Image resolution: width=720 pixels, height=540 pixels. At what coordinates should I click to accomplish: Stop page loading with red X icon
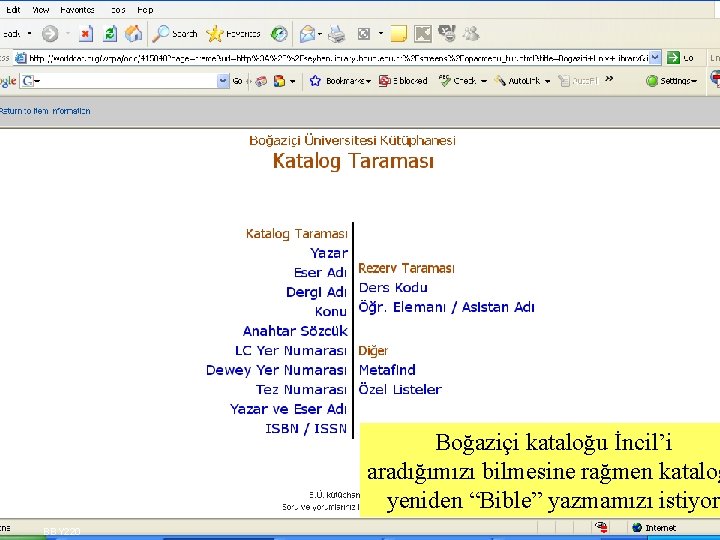pyautogui.click(x=86, y=34)
